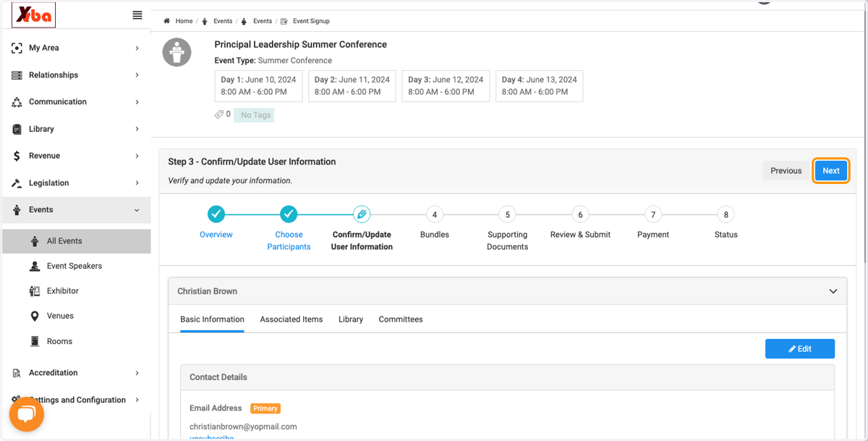Click the Xba logo
This screenshot has width=868, height=441.
pyautogui.click(x=33, y=15)
